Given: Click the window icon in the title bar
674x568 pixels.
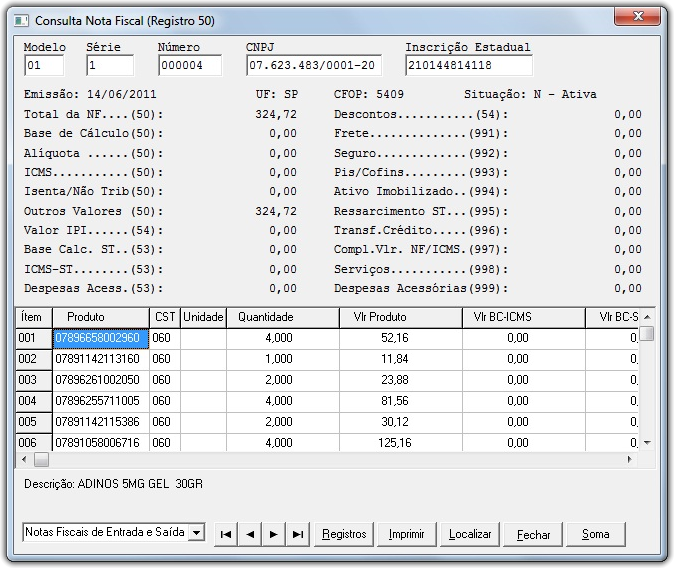Looking at the screenshot, I should click(21, 21).
